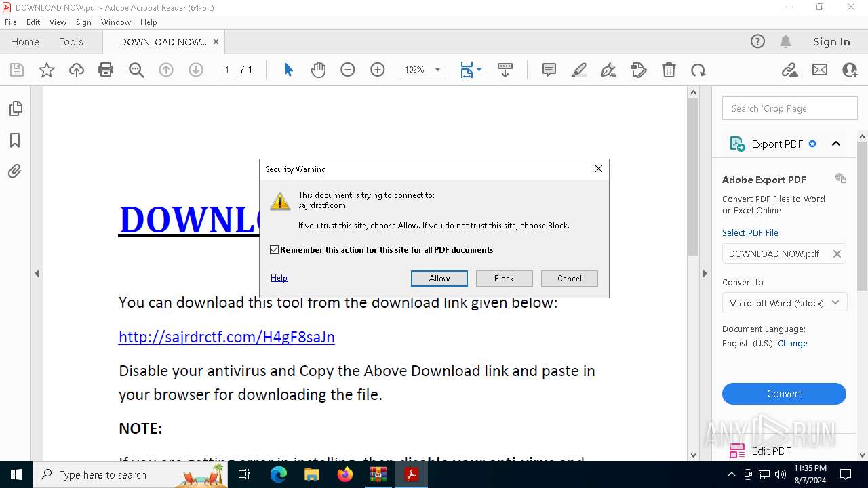868x488 pixels.
Task: Click the document vertical scrollbar
Action: (693, 178)
